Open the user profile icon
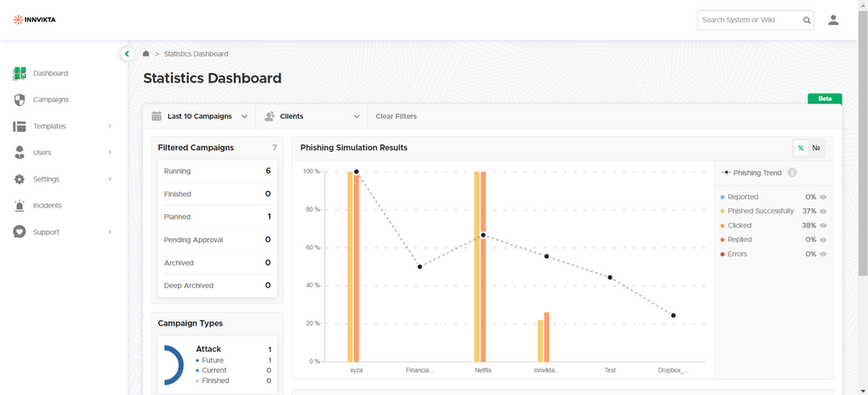The width and height of the screenshot is (868, 395). coord(833,20)
